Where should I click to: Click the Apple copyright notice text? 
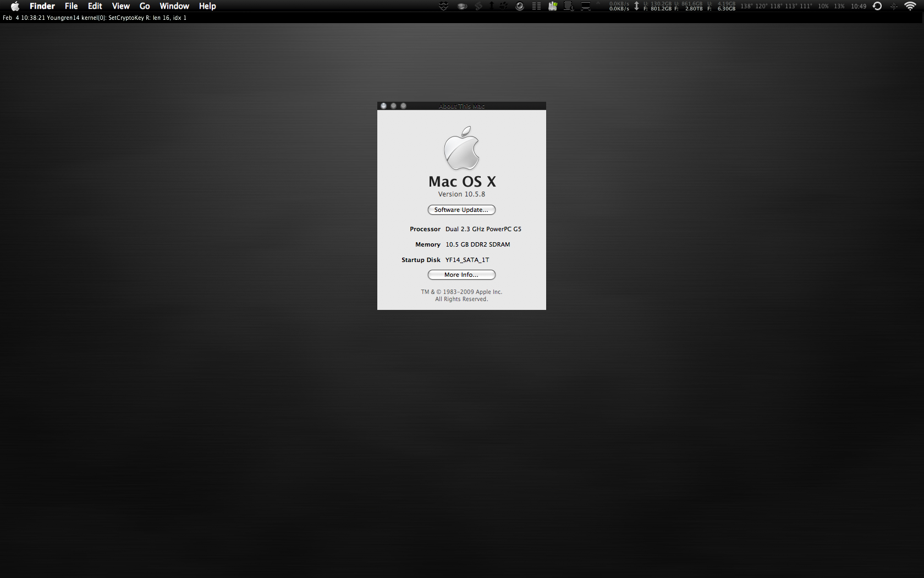coord(461,296)
